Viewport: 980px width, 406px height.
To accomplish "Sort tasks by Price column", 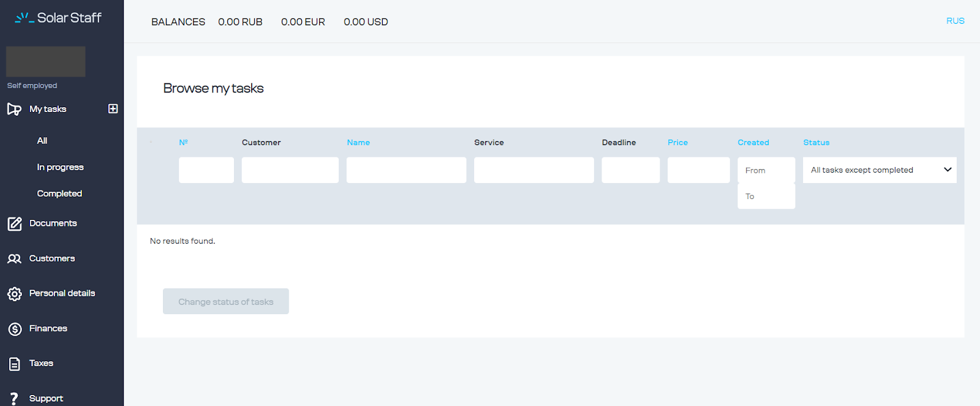I will [677, 142].
